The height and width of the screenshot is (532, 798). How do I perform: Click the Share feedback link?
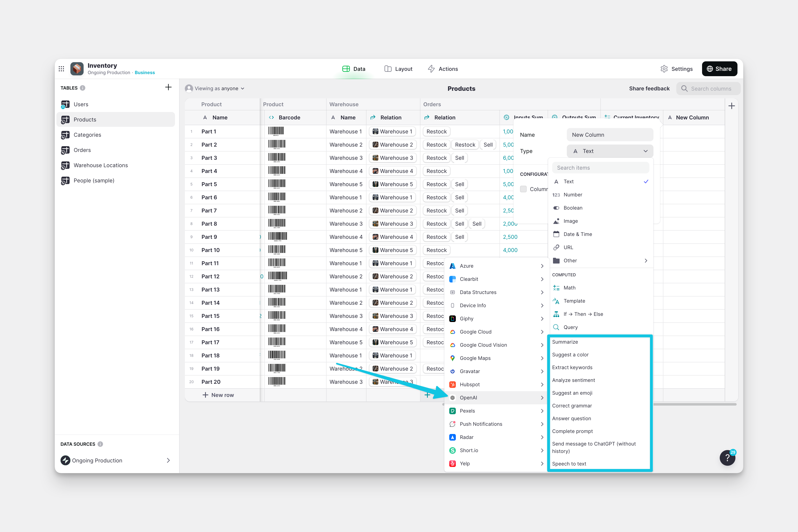tap(649, 89)
